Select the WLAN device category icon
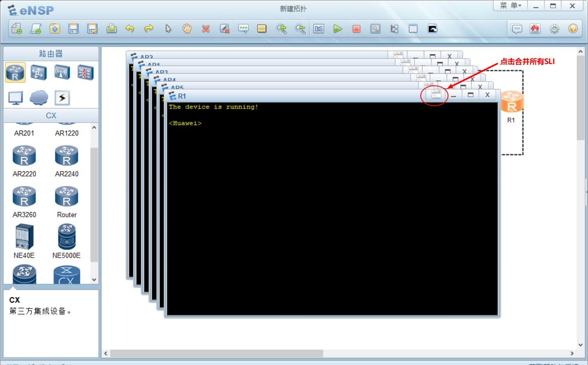This screenshot has width=588, height=365. coord(62,73)
